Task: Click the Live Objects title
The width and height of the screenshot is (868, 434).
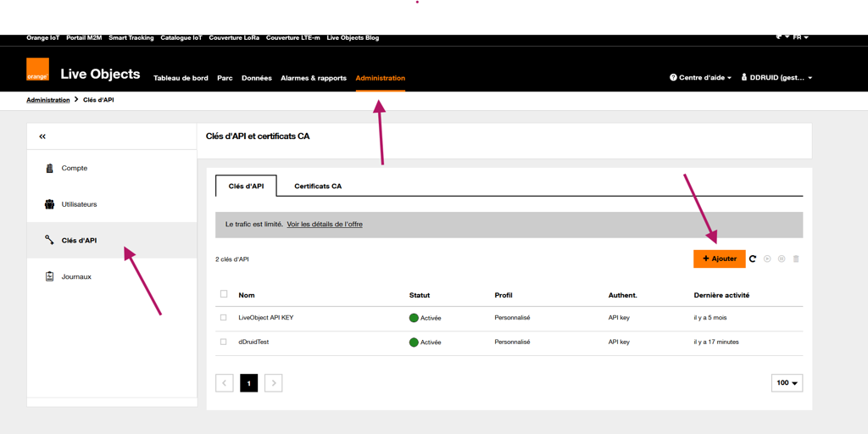Action: pyautogui.click(x=100, y=75)
